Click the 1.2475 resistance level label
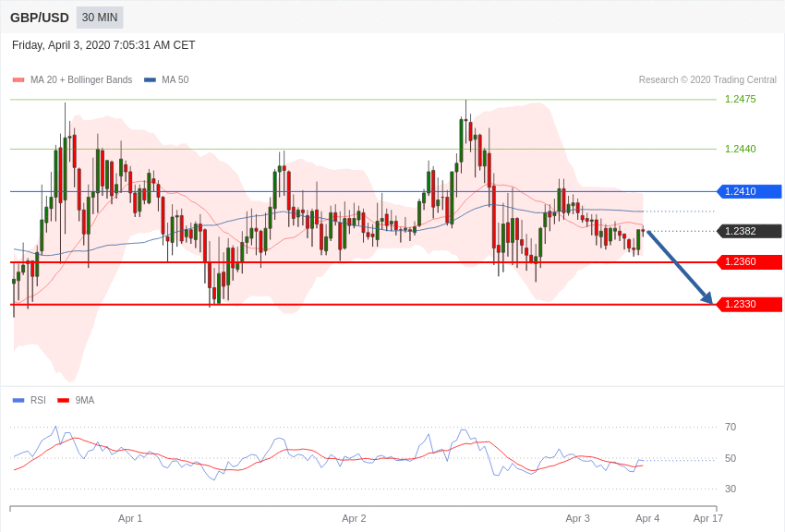The height and width of the screenshot is (532, 785). tap(741, 99)
